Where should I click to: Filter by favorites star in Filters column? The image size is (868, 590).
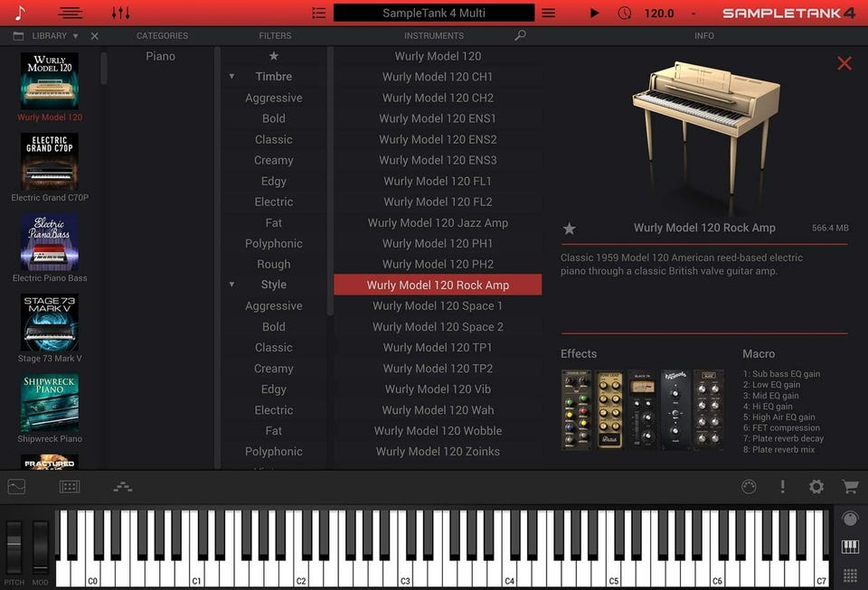coord(273,56)
